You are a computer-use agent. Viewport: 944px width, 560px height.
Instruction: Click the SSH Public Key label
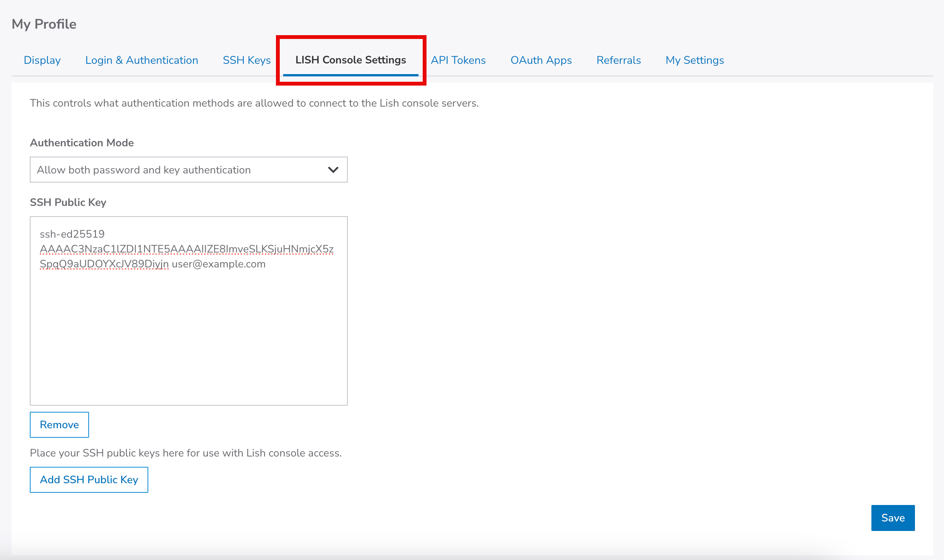pos(68,202)
